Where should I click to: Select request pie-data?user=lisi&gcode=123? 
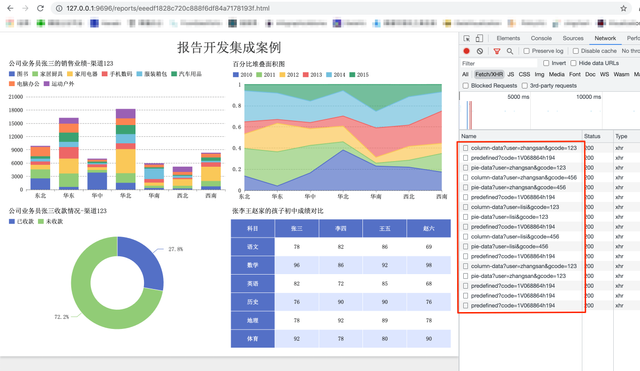(509, 217)
